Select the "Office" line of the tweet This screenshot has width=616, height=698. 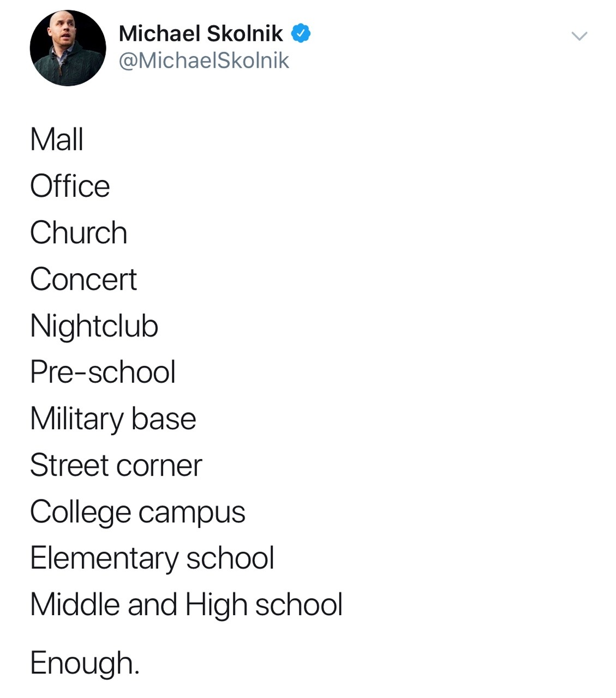[x=70, y=186]
